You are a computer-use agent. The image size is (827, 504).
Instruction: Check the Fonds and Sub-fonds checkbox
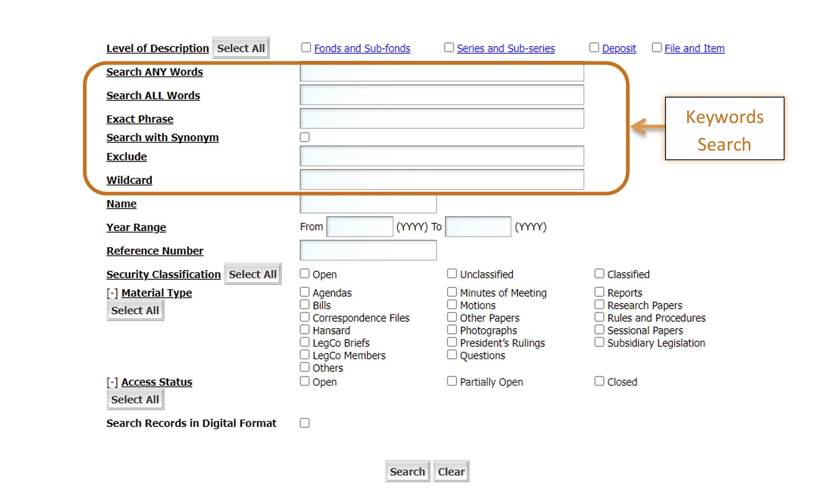tap(306, 48)
